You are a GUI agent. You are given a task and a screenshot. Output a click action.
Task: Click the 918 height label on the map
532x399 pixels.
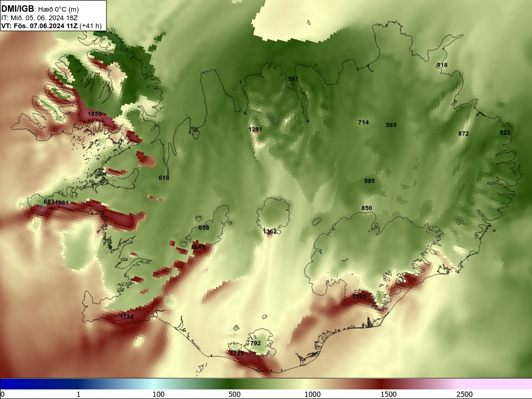442,65
